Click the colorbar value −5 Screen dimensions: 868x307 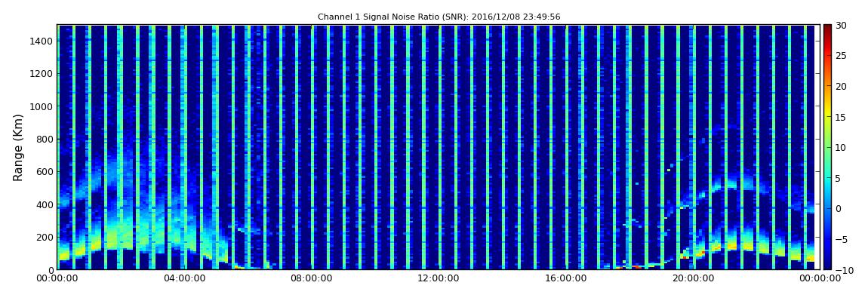(841, 240)
